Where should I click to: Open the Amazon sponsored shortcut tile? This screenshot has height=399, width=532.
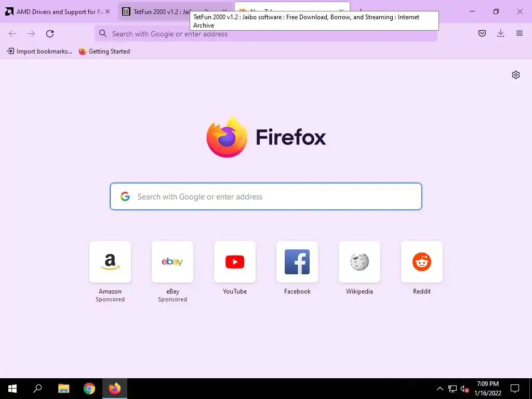coord(110,262)
